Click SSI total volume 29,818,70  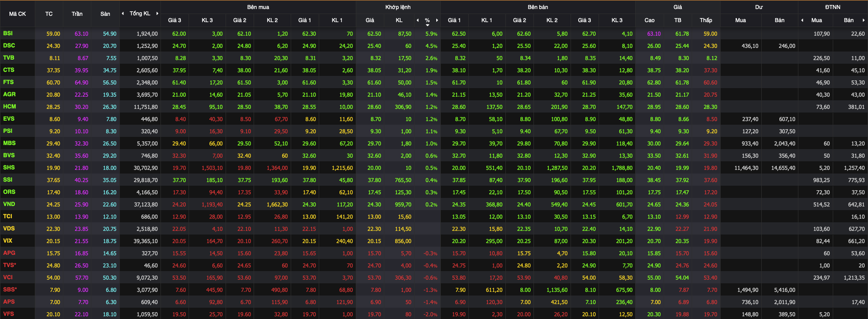146,180
